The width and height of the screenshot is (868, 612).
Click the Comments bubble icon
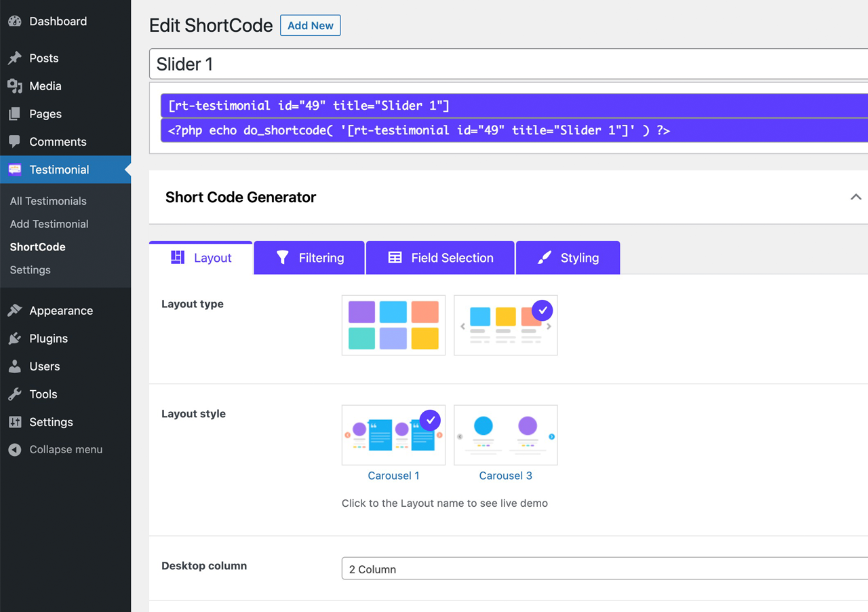click(15, 142)
